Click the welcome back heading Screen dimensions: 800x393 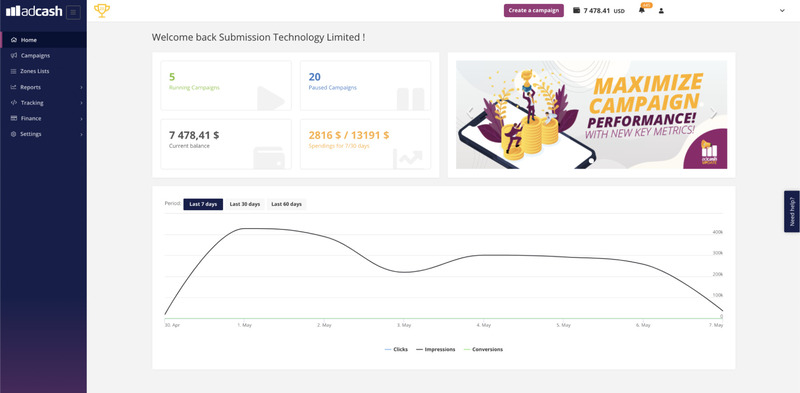click(x=258, y=37)
